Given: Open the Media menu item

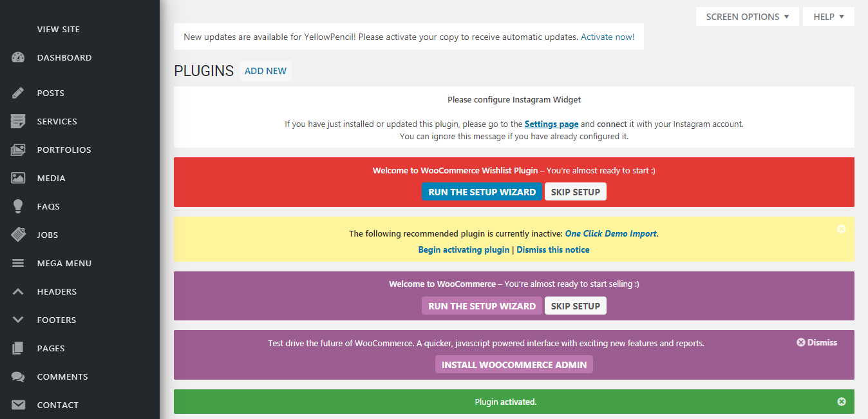Looking at the screenshot, I should [x=52, y=178].
